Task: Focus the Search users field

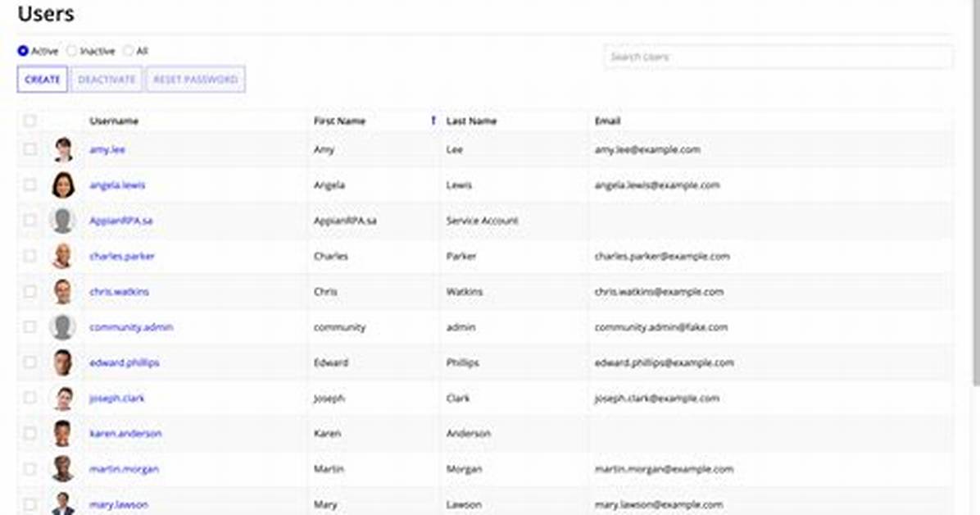Action: click(x=778, y=57)
